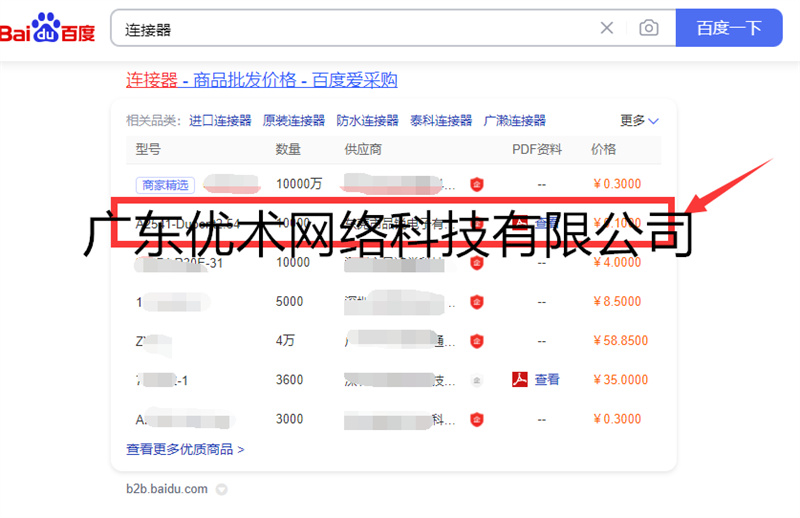
Task: Select the 防水连接器 related category
Action: (x=367, y=120)
